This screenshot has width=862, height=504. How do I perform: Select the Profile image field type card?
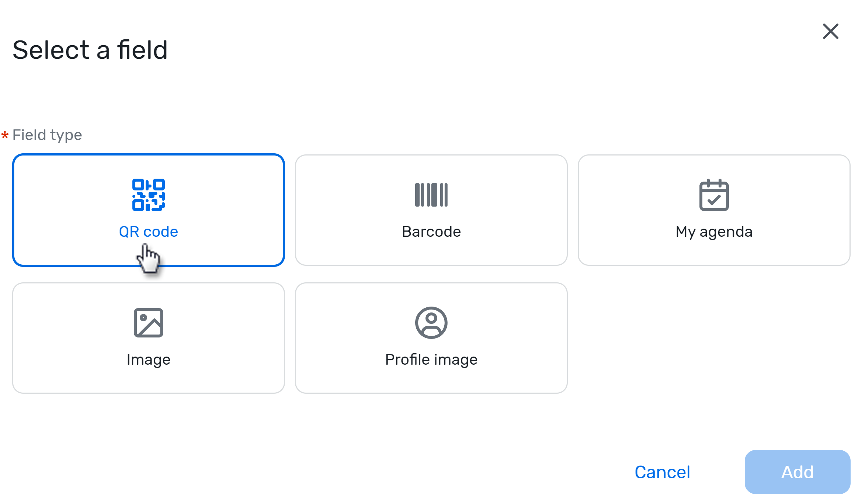[x=431, y=338]
